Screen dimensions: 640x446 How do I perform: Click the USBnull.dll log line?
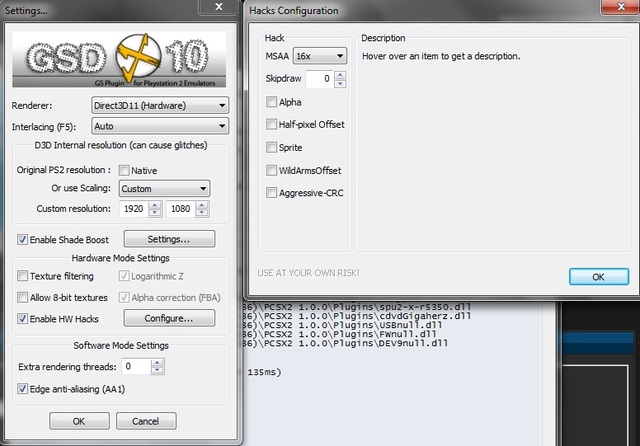(x=342, y=325)
